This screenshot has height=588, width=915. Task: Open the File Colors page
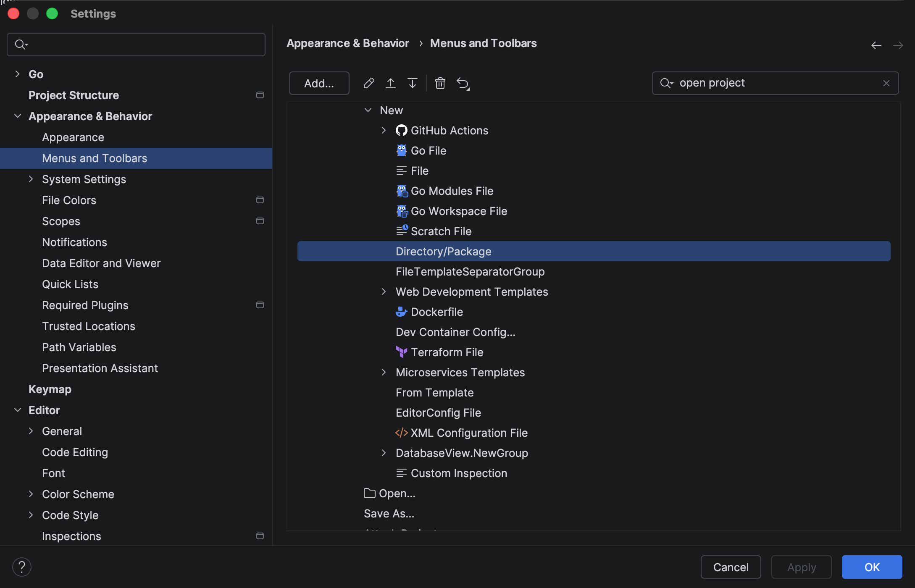(69, 200)
